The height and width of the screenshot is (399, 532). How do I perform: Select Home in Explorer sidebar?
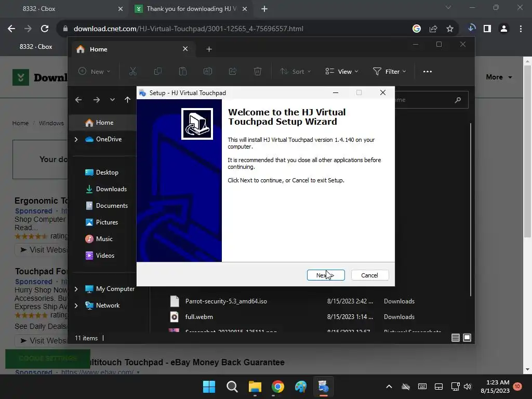point(103,123)
